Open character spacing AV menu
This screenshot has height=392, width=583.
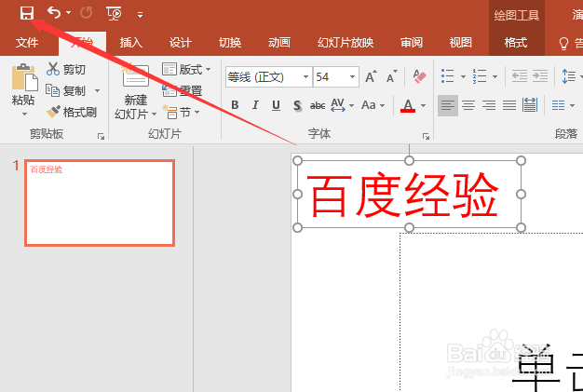pyautogui.click(x=342, y=105)
